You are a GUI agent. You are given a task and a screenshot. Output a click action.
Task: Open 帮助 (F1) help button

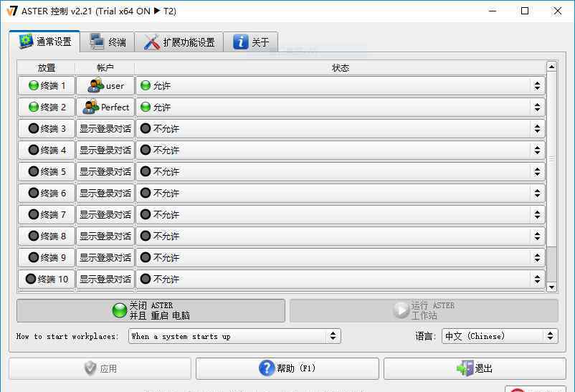287,368
